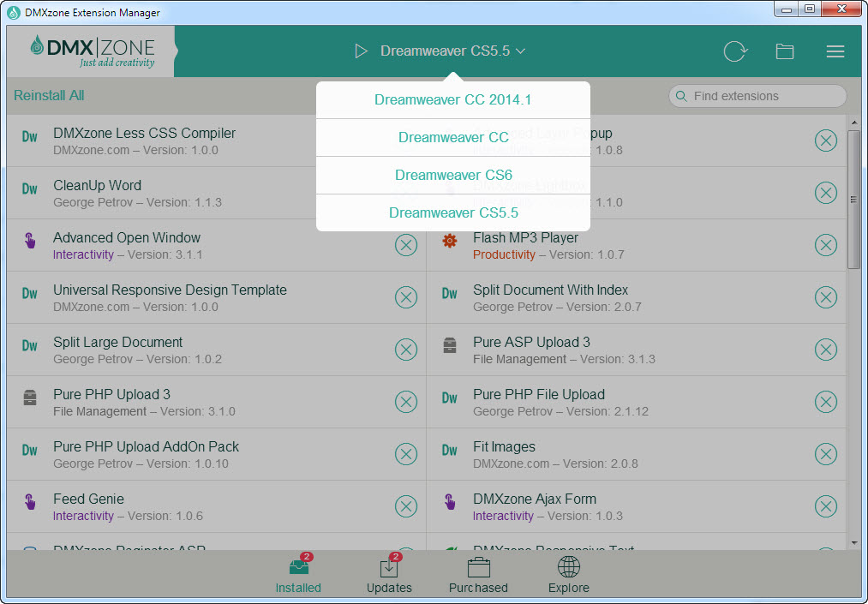This screenshot has height=604, width=868.
Task: Select DMXzone Less CSS Compiler title
Action: click(144, 134)
